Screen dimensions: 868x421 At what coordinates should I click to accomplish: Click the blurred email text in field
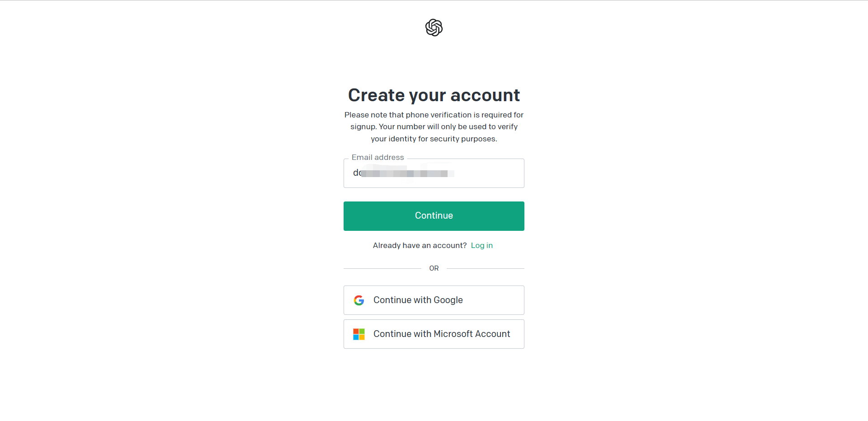[403, 173]
